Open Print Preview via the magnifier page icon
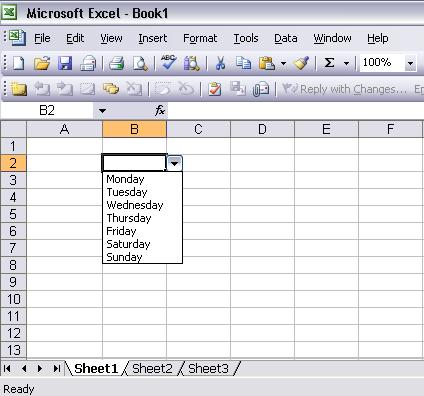424x396 pixels. coord(140,63)
